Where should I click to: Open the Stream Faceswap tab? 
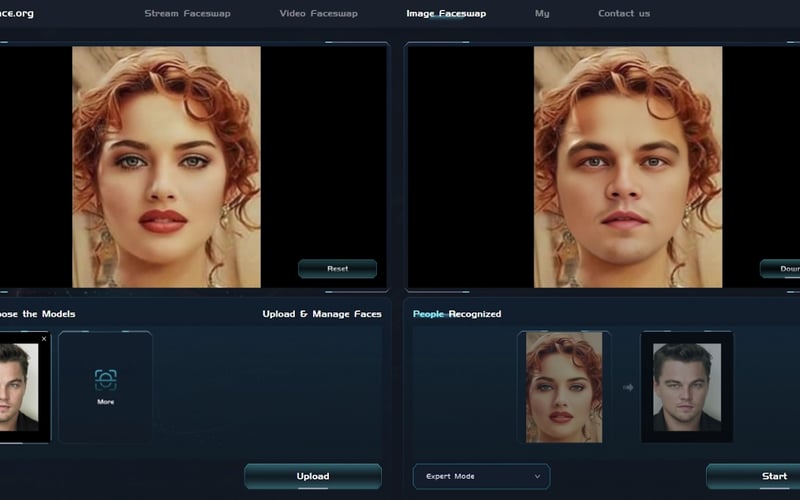point(187,13)
